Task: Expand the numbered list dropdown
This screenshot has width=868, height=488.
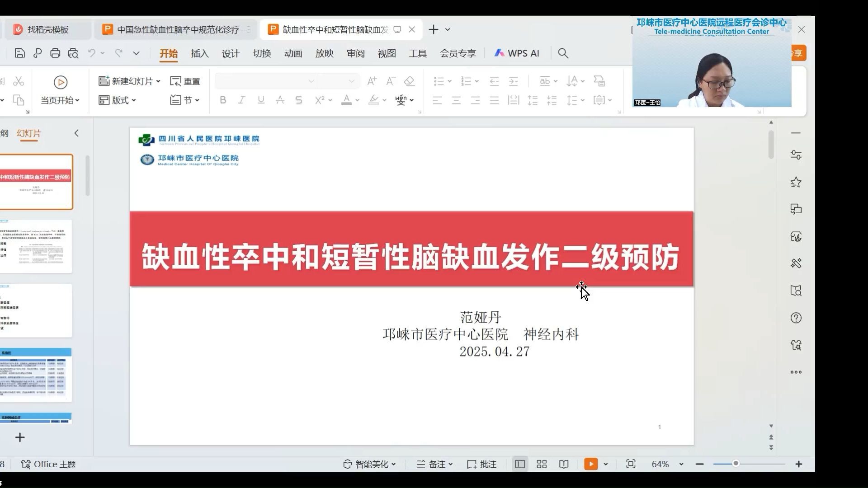Action: [476, 81]
